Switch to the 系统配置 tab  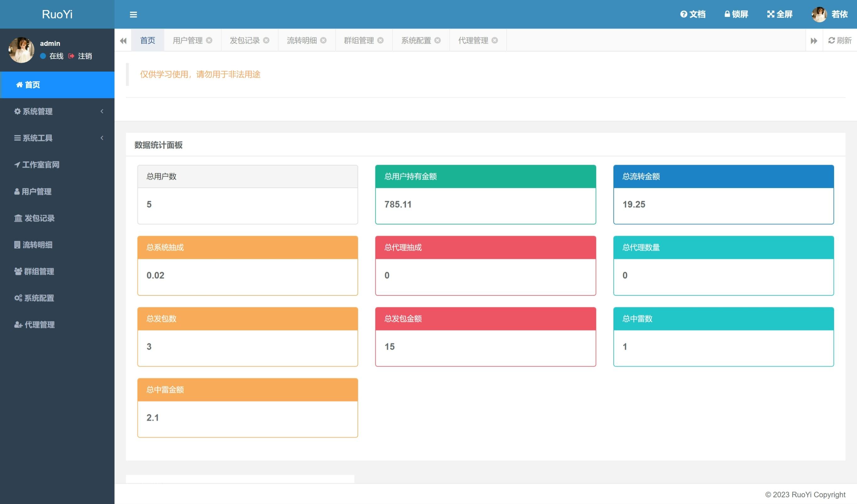click(416, 40)
